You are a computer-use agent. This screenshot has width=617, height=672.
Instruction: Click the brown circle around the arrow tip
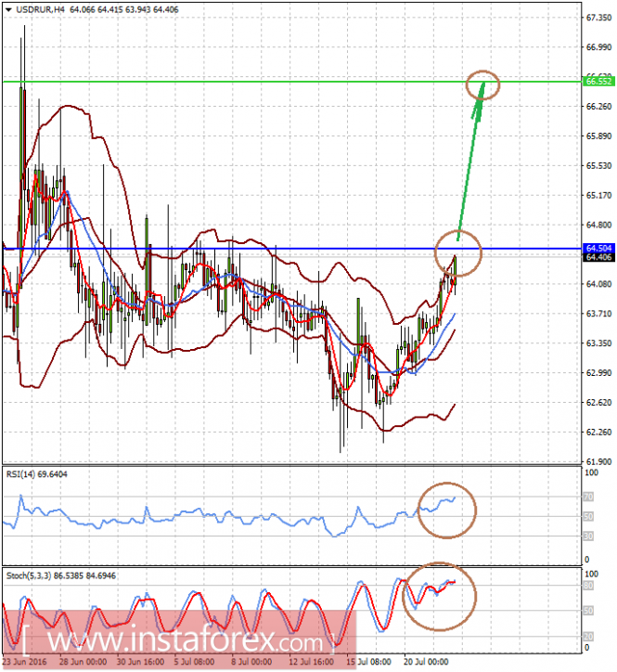[482, 84]
